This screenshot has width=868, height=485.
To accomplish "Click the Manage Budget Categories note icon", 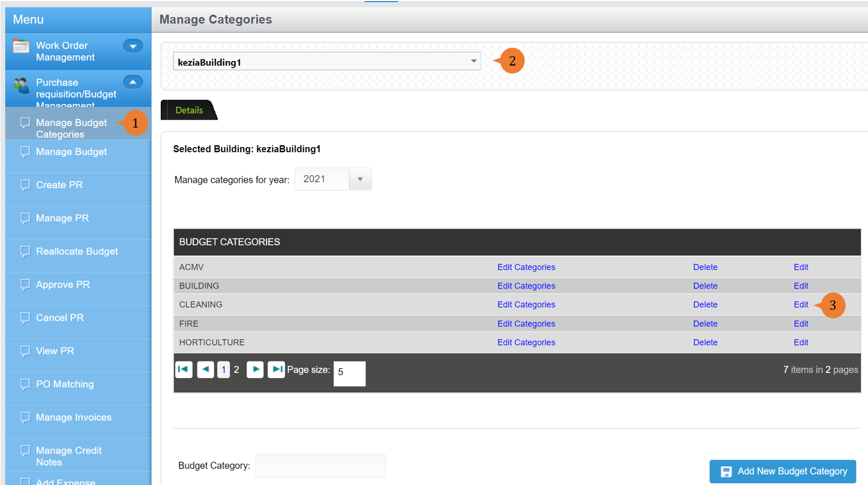I will click(25, 123).
